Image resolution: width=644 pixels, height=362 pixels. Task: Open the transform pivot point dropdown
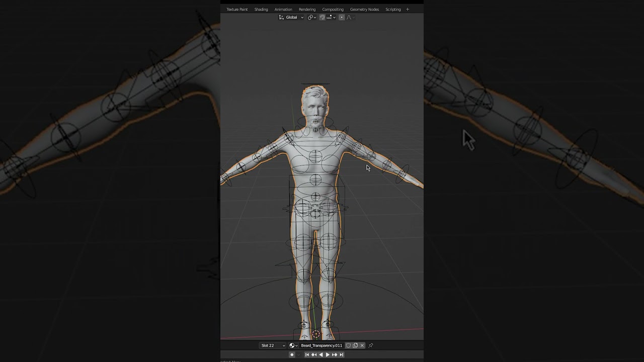tap(311, 17)
